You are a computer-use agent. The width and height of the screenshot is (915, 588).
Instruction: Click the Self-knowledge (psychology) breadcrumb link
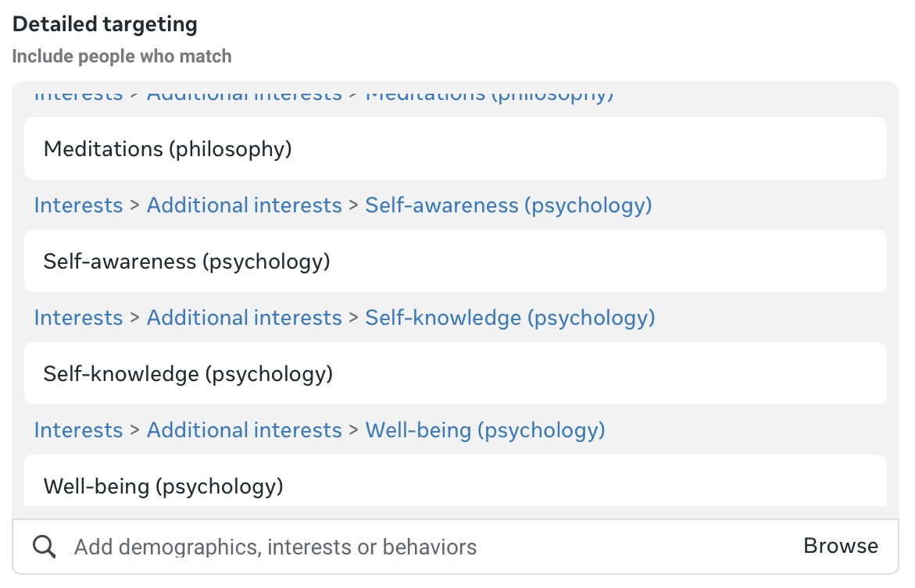tap(509, 318)
